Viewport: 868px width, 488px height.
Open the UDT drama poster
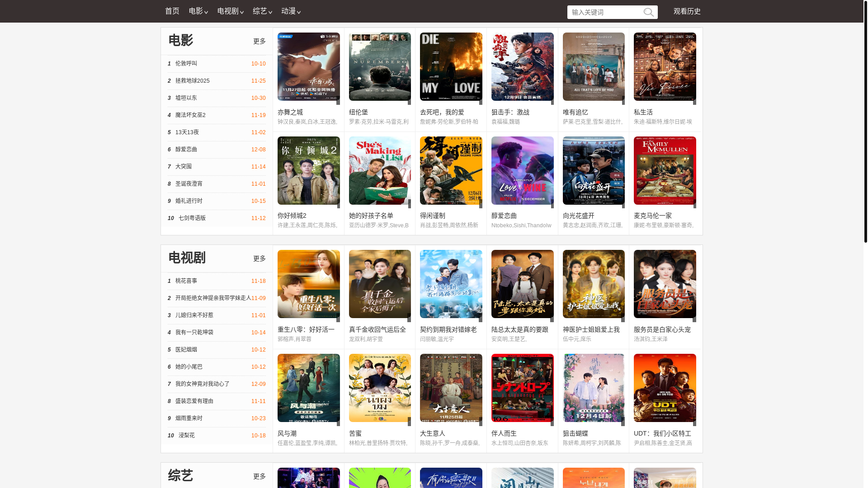click(x=665, y=388)
